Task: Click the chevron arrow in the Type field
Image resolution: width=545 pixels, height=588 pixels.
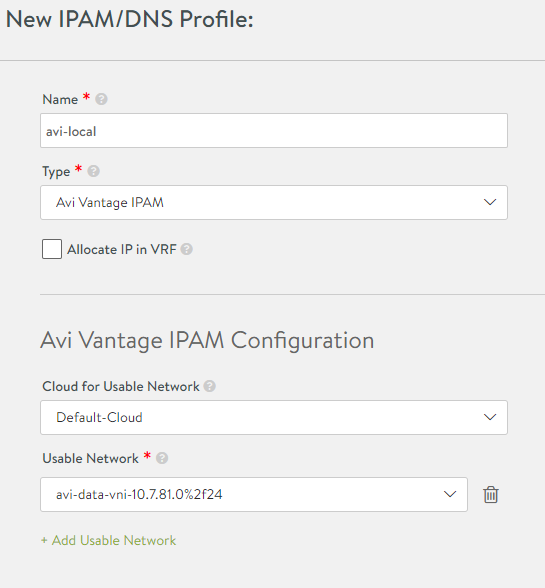Action: click(x=490, y=202)
